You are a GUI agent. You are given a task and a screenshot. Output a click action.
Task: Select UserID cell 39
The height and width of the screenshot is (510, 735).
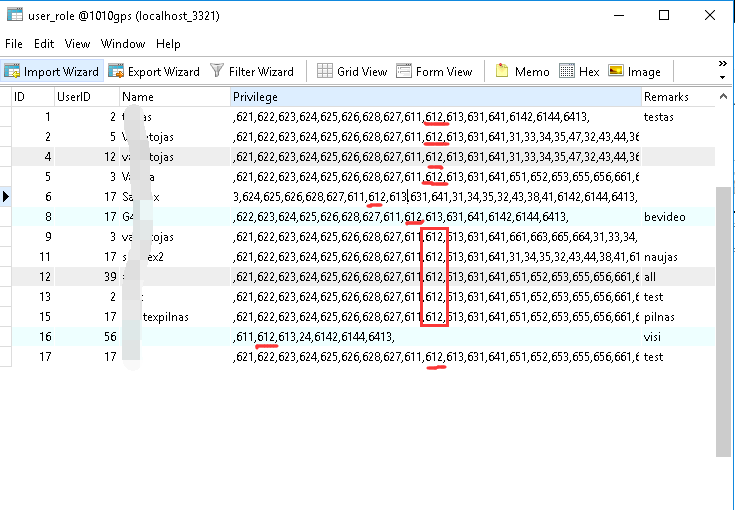[x=87, y=277]
